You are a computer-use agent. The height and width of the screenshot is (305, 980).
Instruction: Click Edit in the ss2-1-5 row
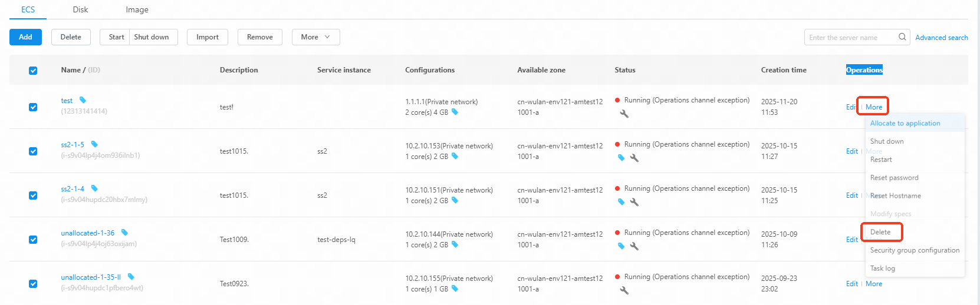click(x=852, y=151)
